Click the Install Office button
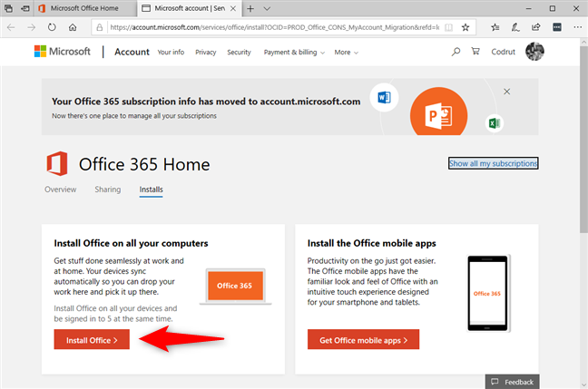 (x=92, y=339)
